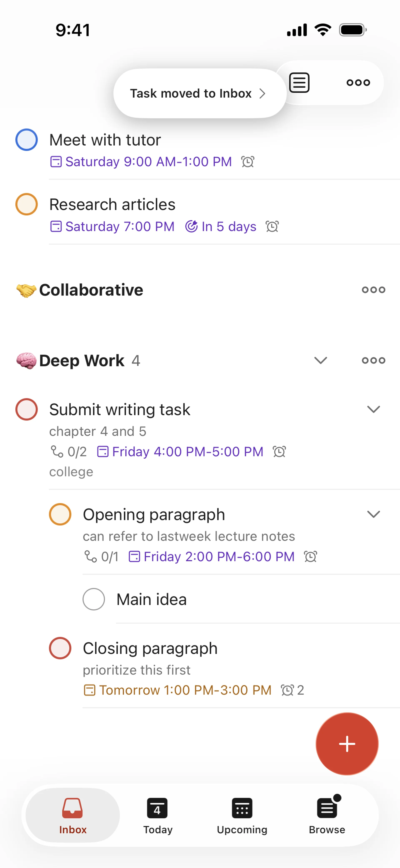This screenshot has width=400, height=868.
Task: Open the top-right more options menu
Action: 358,83
